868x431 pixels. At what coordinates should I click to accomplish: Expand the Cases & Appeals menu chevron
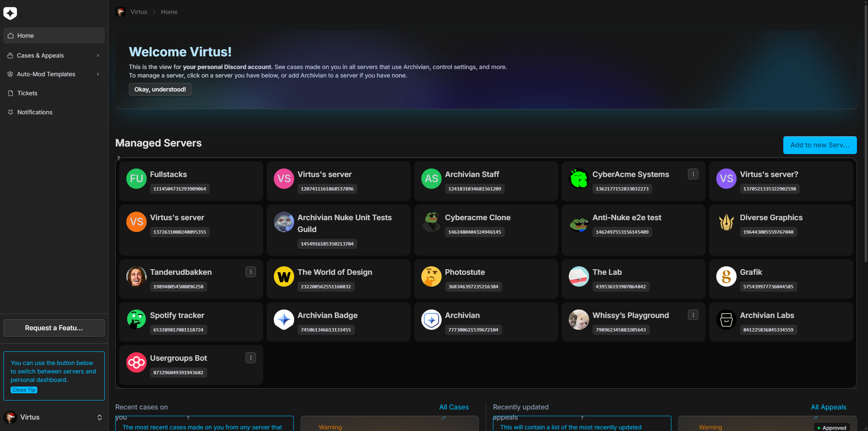tap(98, 55)
